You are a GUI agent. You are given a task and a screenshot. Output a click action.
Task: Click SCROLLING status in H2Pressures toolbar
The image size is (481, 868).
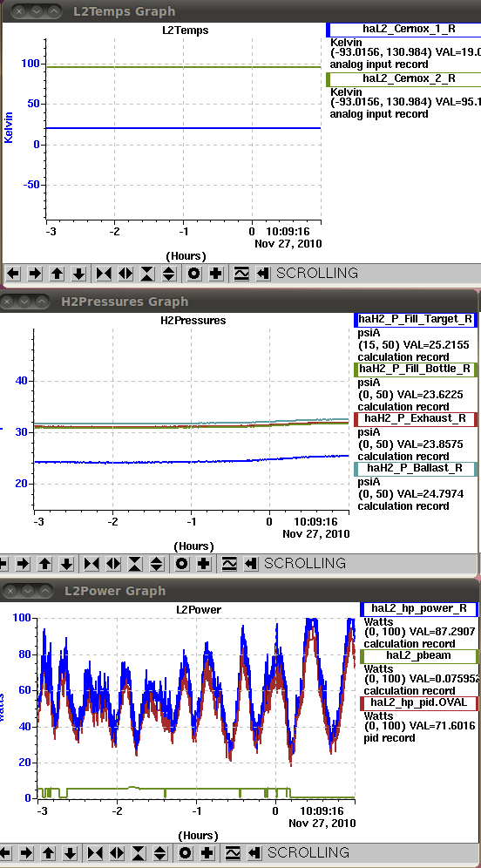305,563
